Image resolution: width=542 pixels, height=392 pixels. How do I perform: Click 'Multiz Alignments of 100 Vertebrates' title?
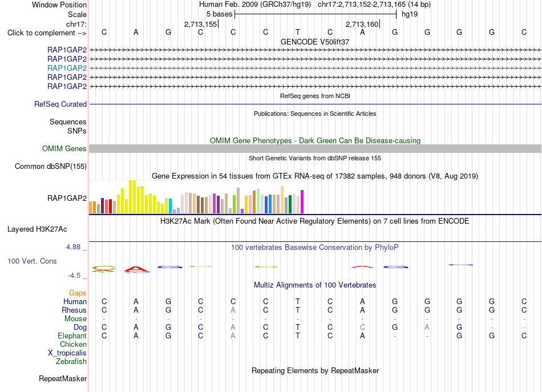click(315, 285)
